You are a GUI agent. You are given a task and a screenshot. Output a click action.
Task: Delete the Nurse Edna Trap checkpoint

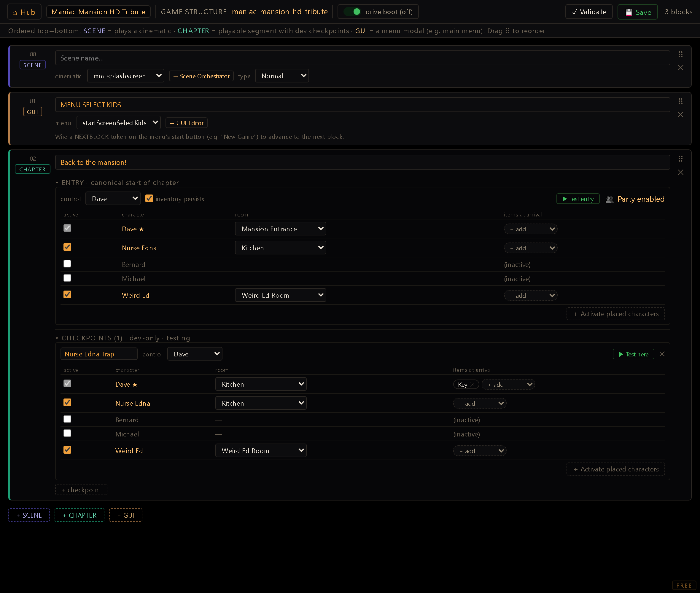point(662,354)
